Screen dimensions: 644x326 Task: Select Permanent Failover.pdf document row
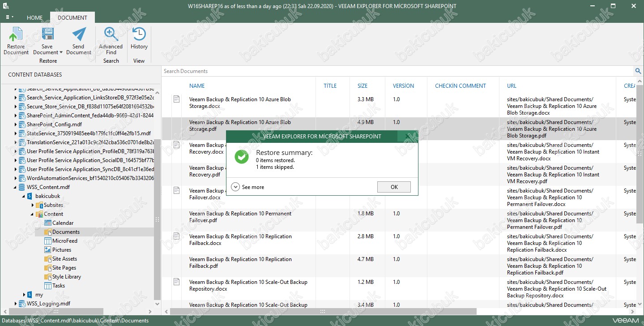click(x=398, y=220)
